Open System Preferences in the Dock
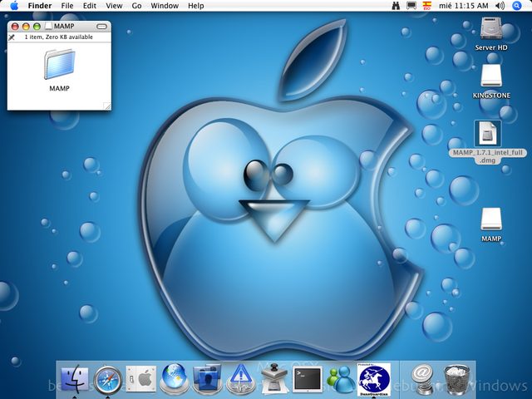532x399 pixels. [x=141, y=379]
